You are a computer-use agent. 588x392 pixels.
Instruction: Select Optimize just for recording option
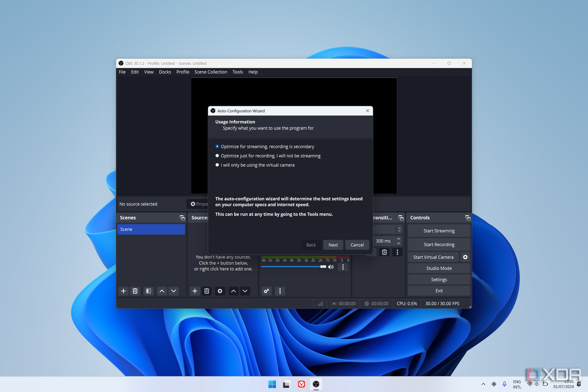tap(268, 156)
